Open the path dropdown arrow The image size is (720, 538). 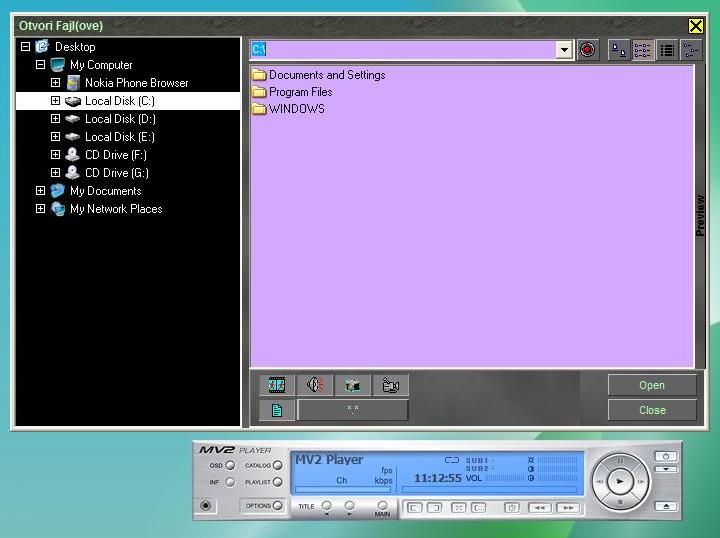(564, 50)
